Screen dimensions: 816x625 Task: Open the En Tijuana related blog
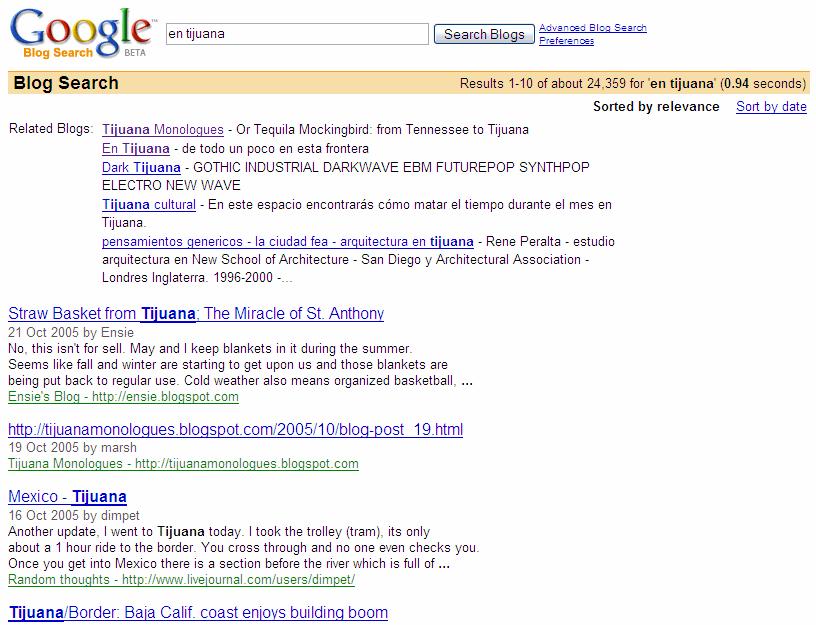pos(136,149)
